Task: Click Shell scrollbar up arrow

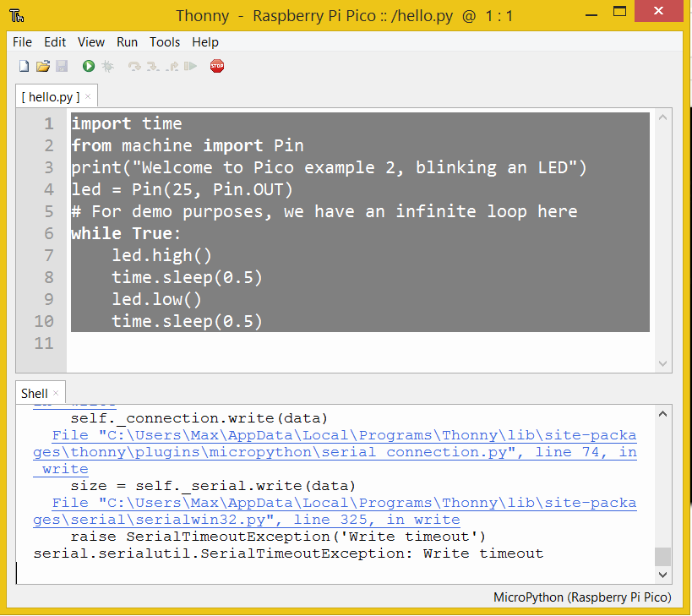Action: pyautogui.click(x=662, y=414)
